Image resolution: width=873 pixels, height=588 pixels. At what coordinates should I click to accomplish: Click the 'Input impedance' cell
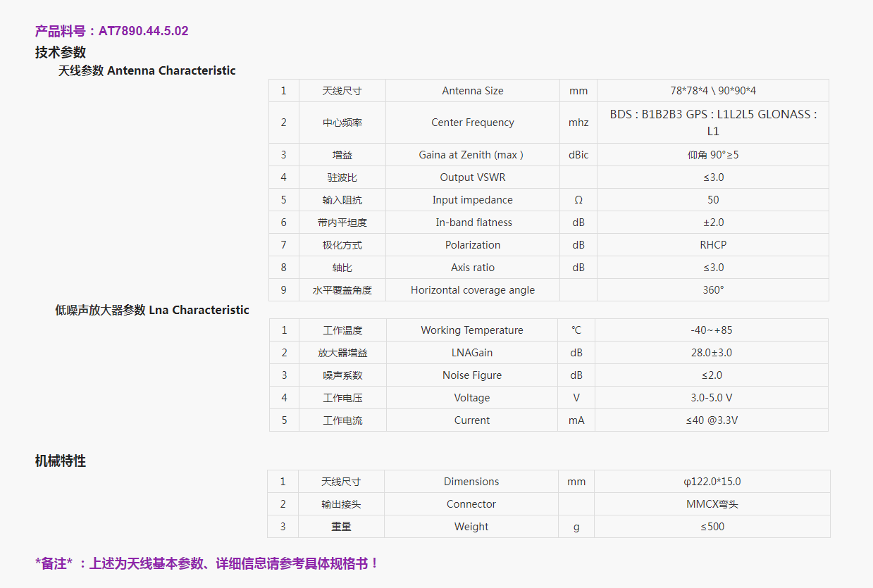point(473,200)
